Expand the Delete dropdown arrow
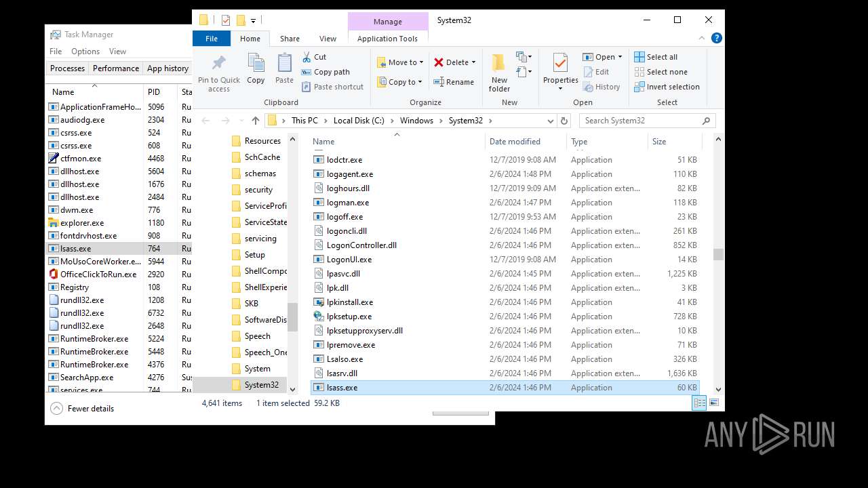868x488 pixels. pos(473,62)
